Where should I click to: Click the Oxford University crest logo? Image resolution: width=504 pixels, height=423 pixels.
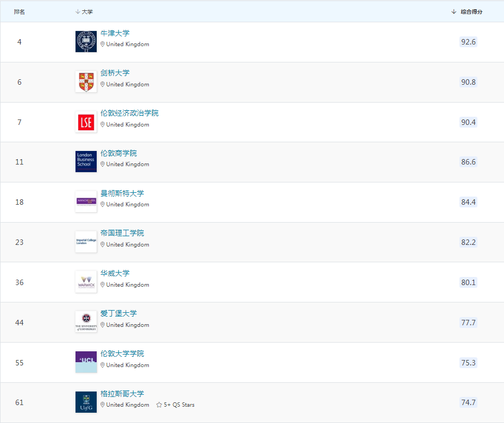[86, 42]
